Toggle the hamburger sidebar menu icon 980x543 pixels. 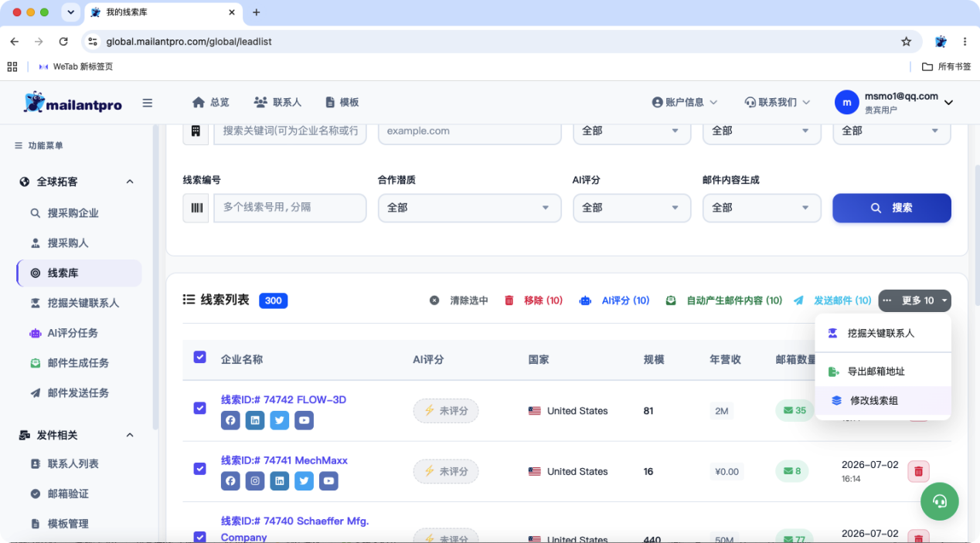tap(148, 103)
